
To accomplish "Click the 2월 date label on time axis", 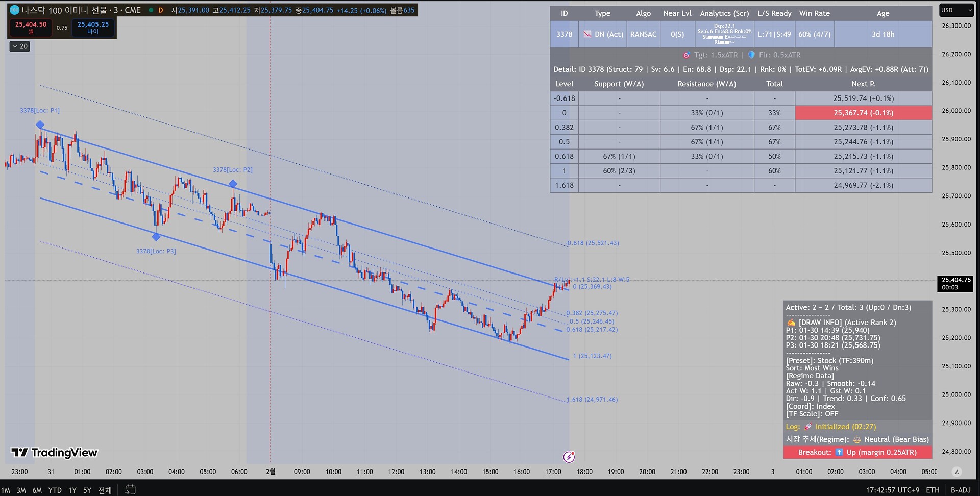I will (x=271, y=472).
